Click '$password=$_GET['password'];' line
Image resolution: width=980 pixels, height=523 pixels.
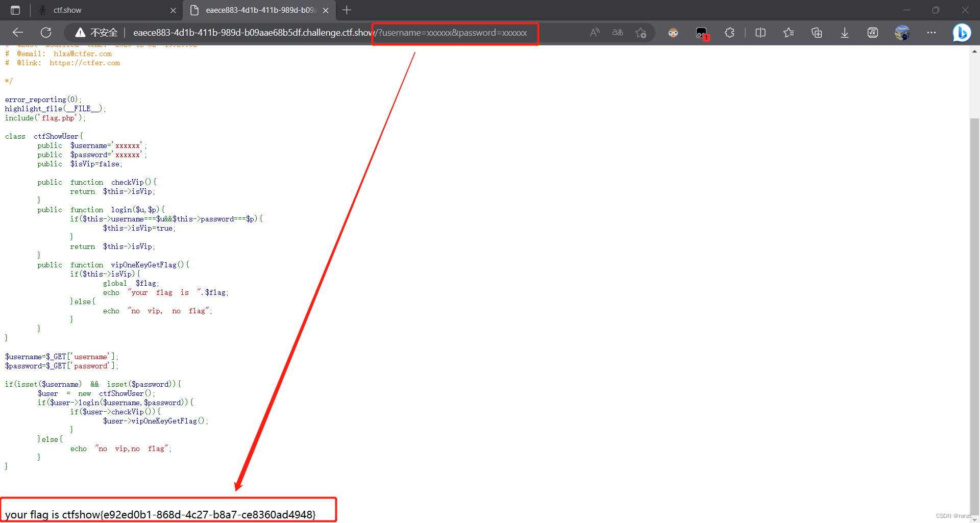61,366
